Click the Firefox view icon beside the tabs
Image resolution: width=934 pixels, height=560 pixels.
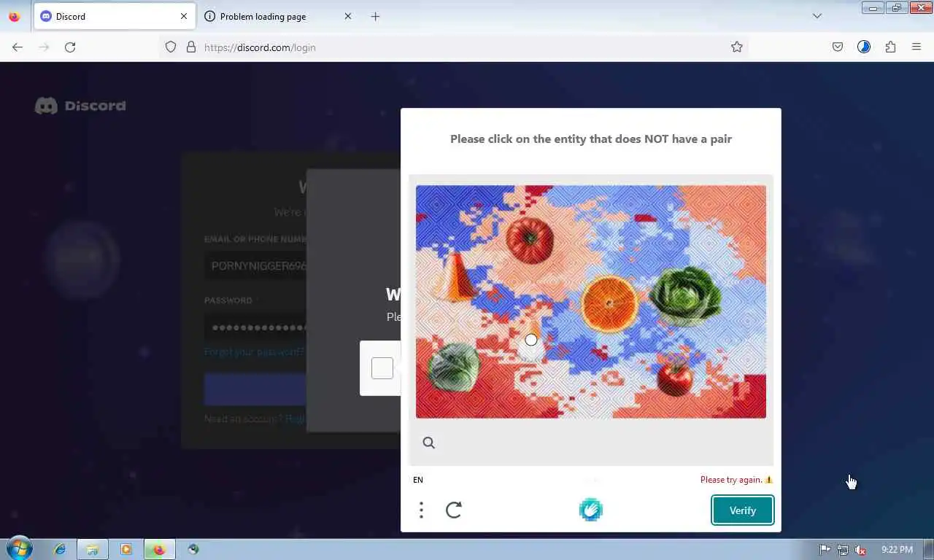click(15, 16)
